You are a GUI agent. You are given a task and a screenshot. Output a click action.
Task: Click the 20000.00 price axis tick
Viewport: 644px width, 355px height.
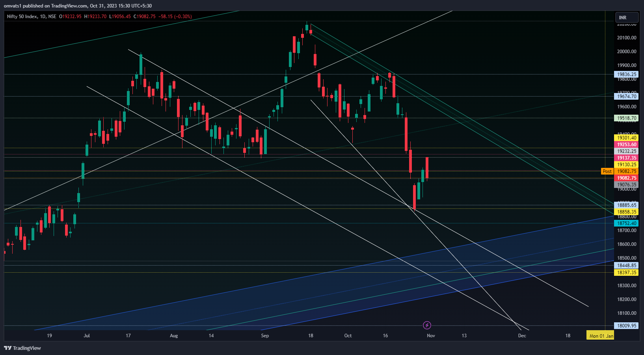(627, 51)
